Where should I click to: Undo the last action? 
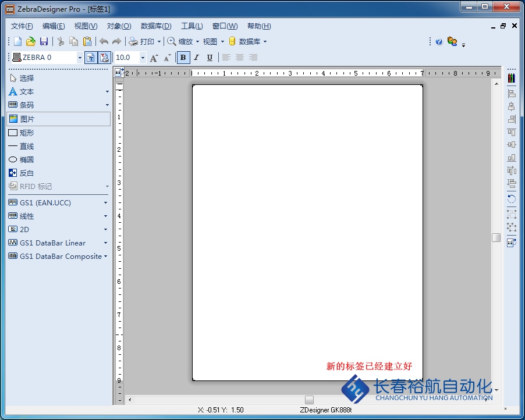tap(104, 41)
